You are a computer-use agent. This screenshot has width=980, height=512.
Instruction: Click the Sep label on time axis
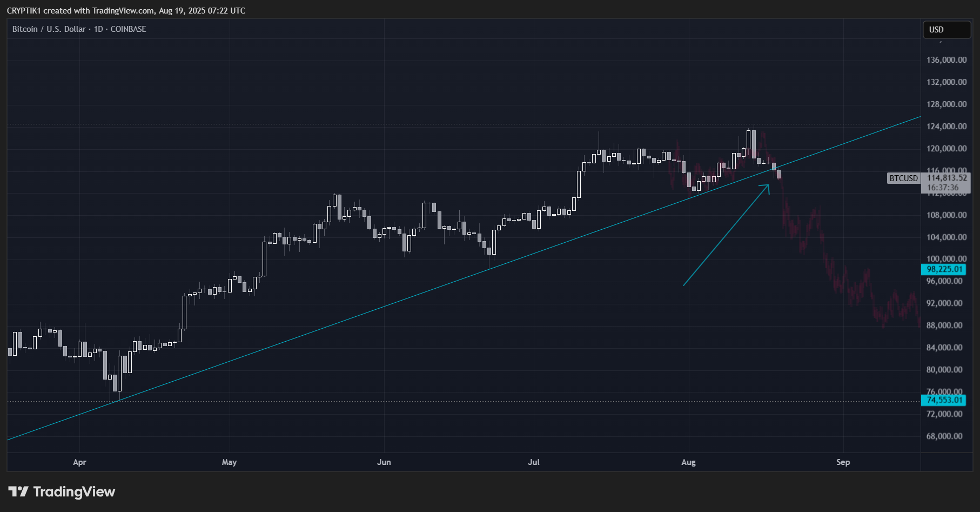(x=843, y=462)
